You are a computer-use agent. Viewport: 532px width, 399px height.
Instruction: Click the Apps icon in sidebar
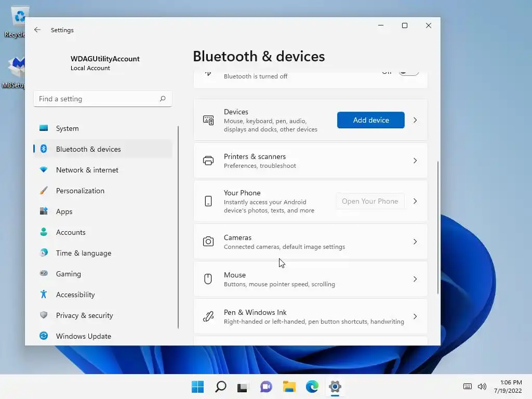click(44, 211)
